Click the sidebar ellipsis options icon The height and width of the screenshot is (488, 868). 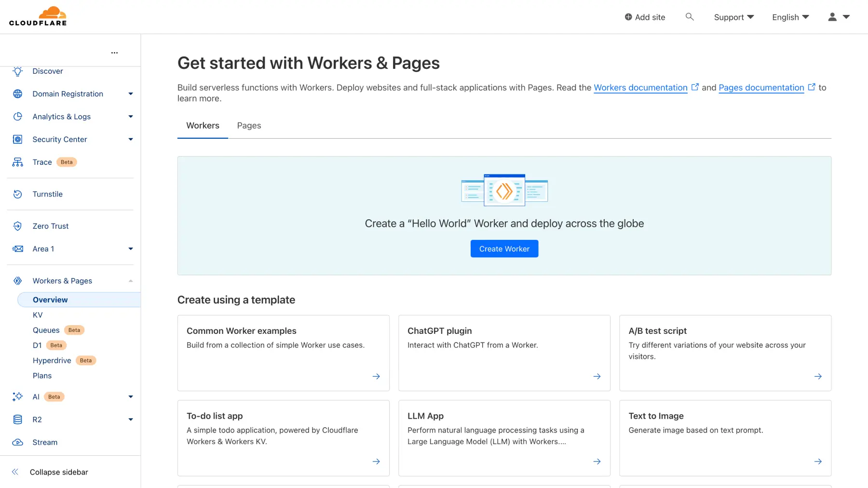pos(114,53)
